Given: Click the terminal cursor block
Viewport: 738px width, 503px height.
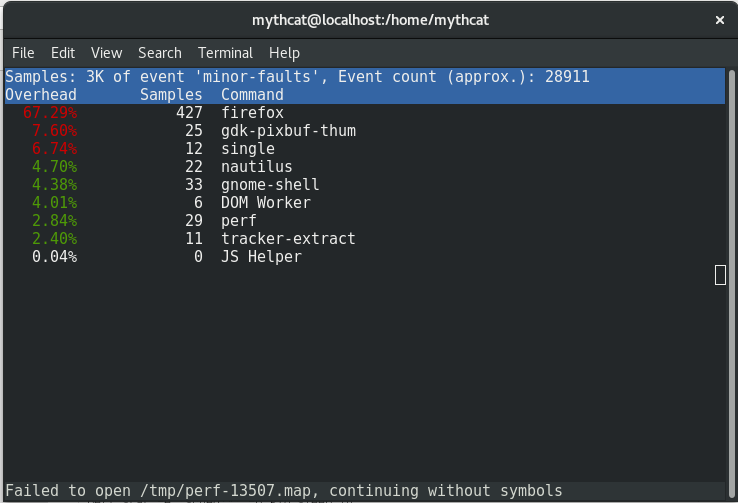Looking at the screenshot, I should pos(720,275).
